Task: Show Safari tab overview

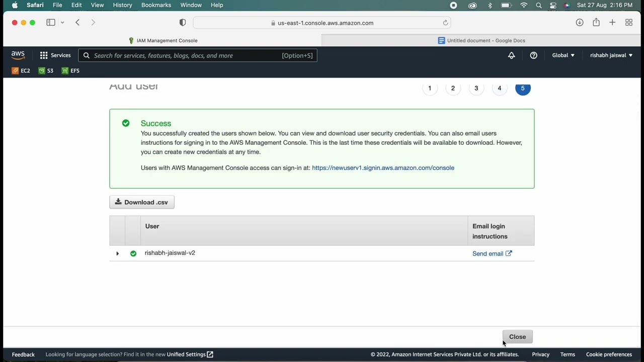Action: pyautogui.click(x=629, y=23)
